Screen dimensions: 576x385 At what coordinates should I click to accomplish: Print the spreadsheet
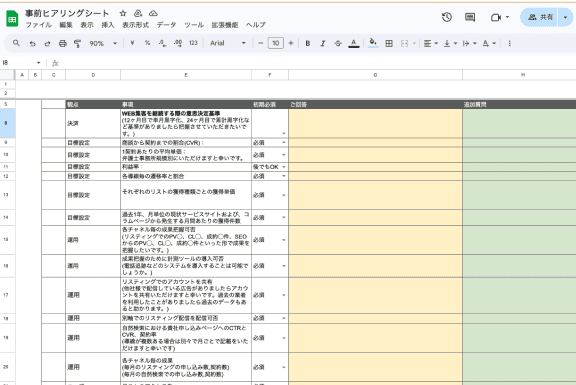(x=63, y=43)
